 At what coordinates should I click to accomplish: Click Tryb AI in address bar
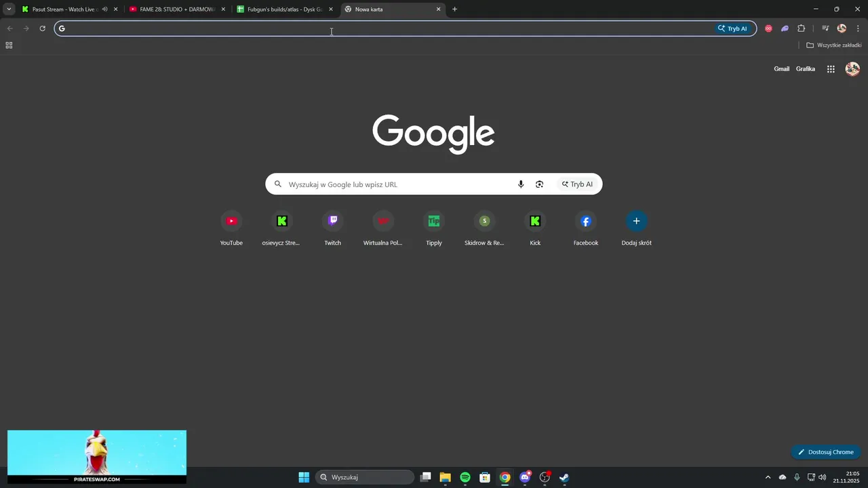[x=732, y=28]
